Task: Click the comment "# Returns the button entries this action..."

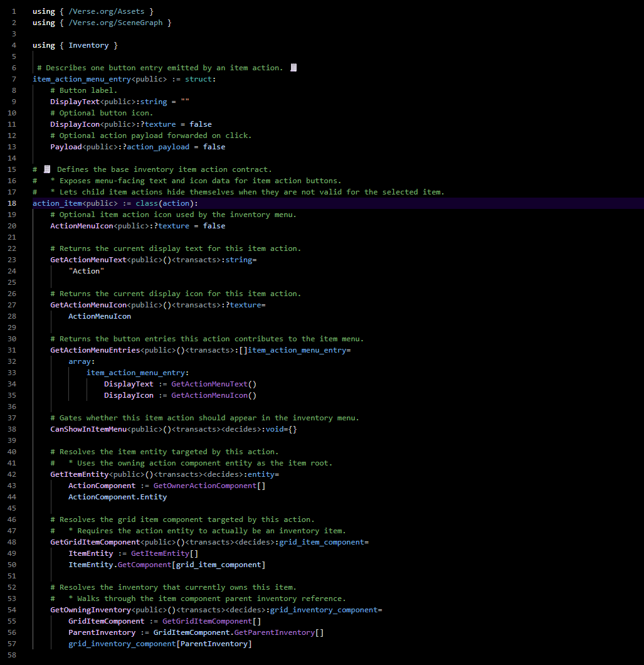Action: click(x=207, y=339)
